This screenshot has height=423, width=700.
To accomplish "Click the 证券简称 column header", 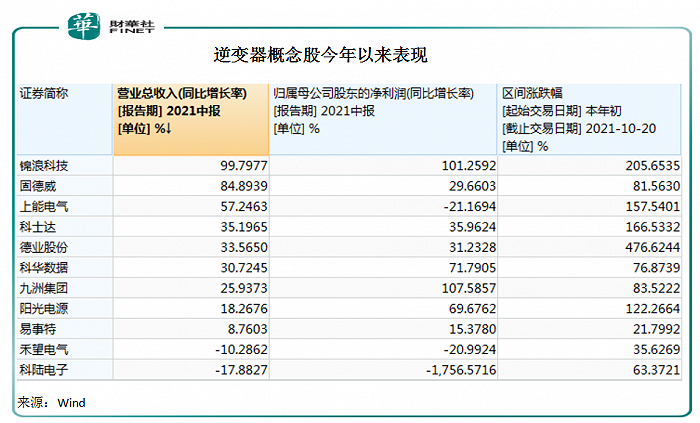I will pos(65,119).
